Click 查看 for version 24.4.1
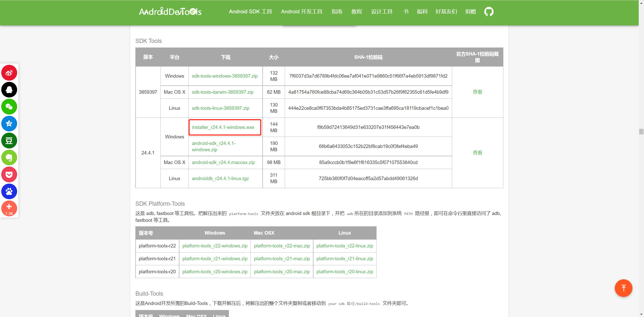The height and width of the screenshot is (317, 644). [477, 153]
